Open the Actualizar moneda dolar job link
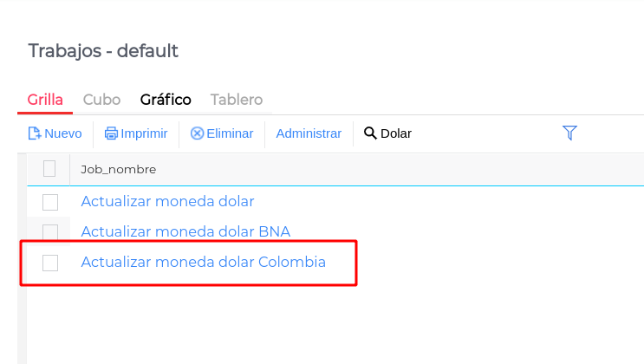Image resolution: width=644 pixels, height=364 pixels. coord(167,201)
